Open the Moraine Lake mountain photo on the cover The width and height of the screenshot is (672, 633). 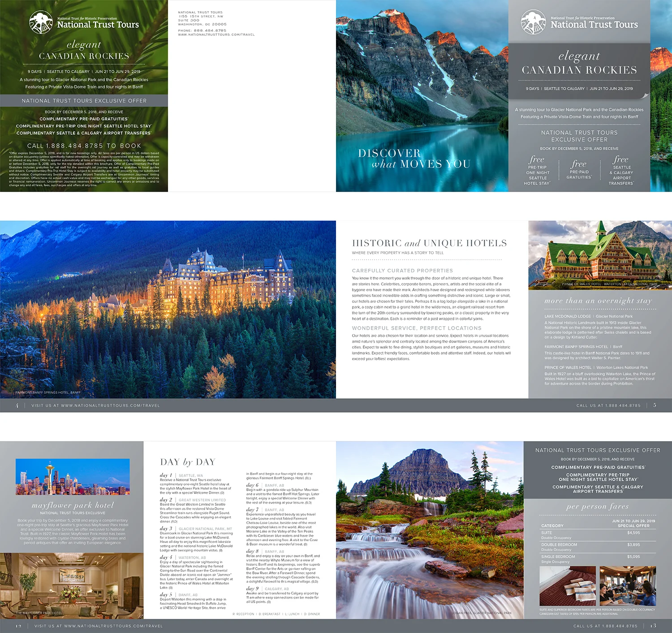coord(422,96)
